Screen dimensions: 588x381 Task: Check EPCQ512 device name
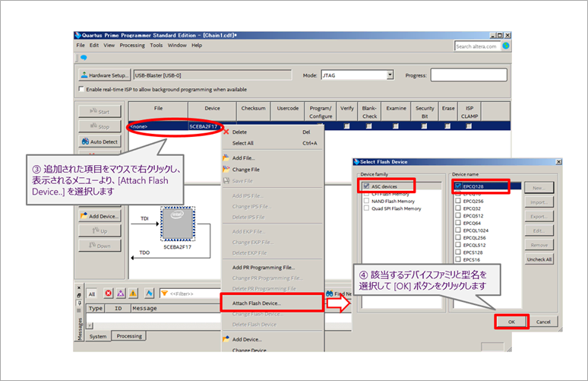point(458,215)
